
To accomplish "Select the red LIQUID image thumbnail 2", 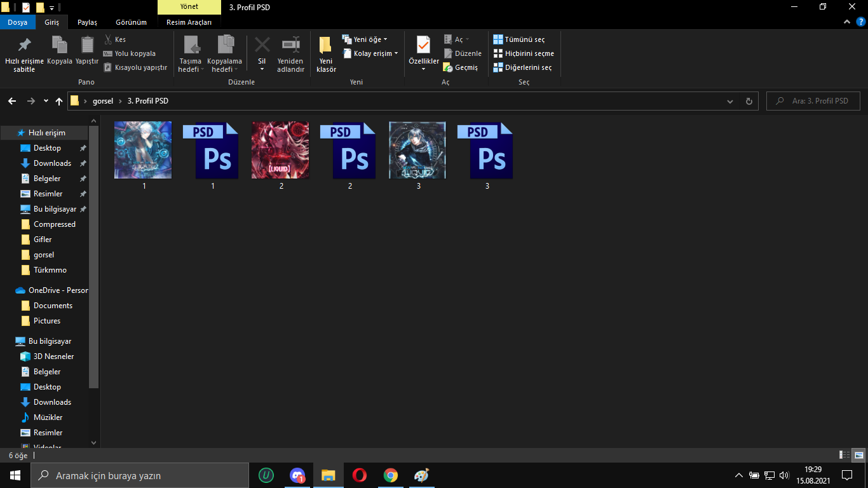I will 280,150.
